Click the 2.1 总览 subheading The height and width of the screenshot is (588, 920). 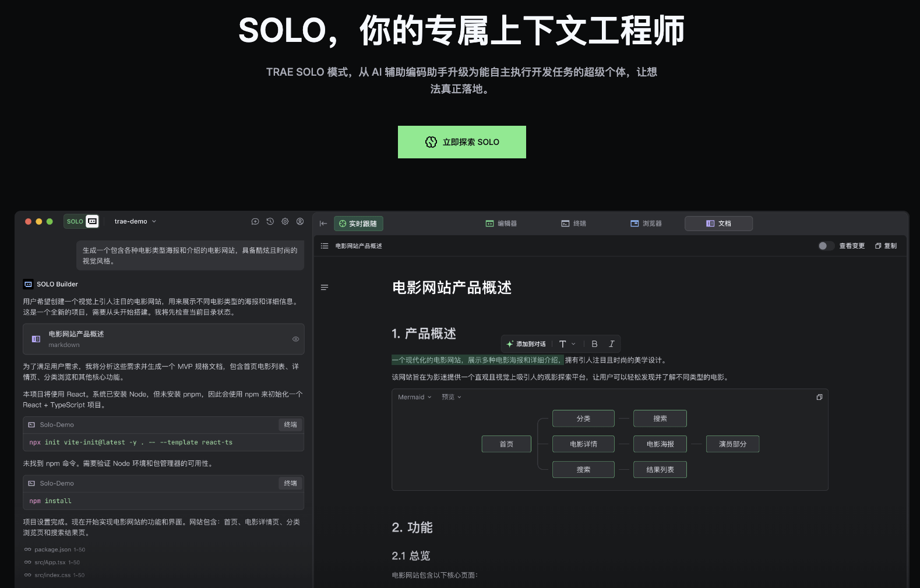coord(411,556)
